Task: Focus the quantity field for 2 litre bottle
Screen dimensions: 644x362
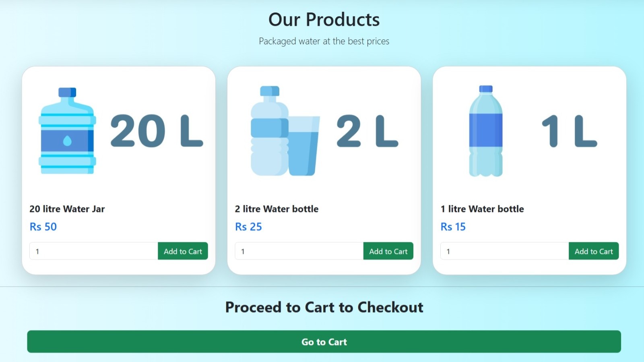Action: tap(299, 251)
